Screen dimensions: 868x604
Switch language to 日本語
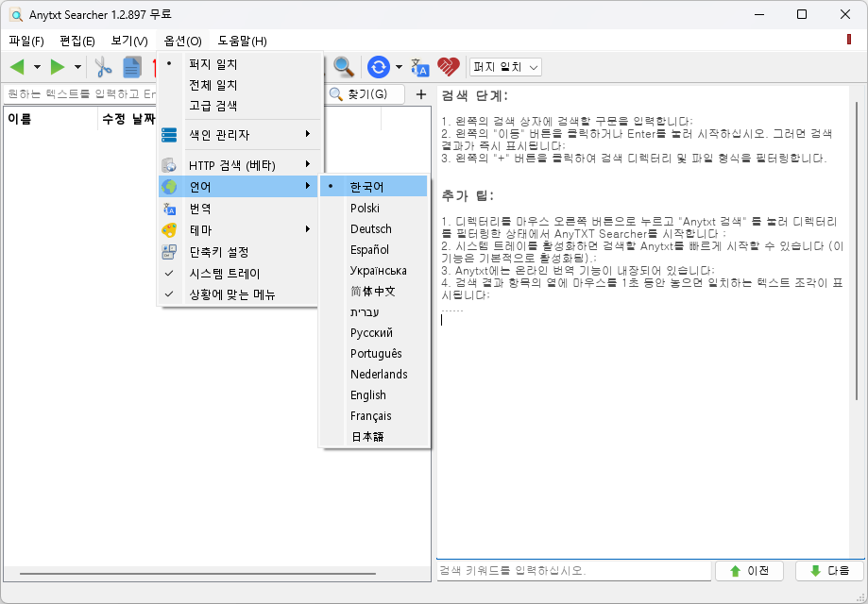tap(374, 436)
